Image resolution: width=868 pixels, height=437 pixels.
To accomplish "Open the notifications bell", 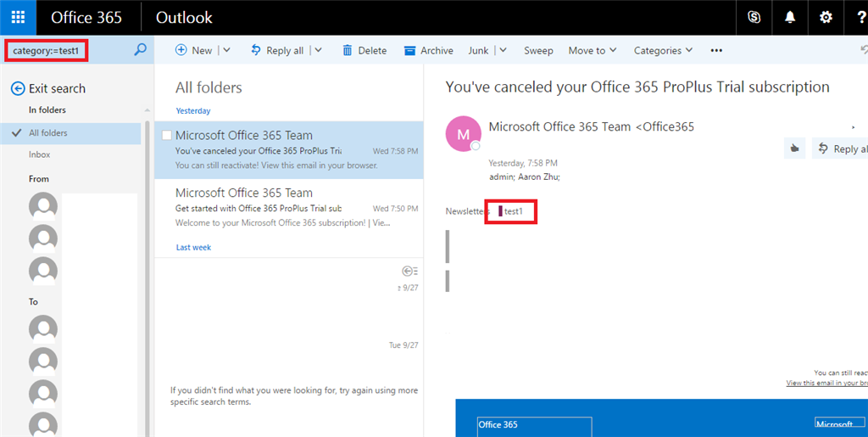I will [790, 17].
